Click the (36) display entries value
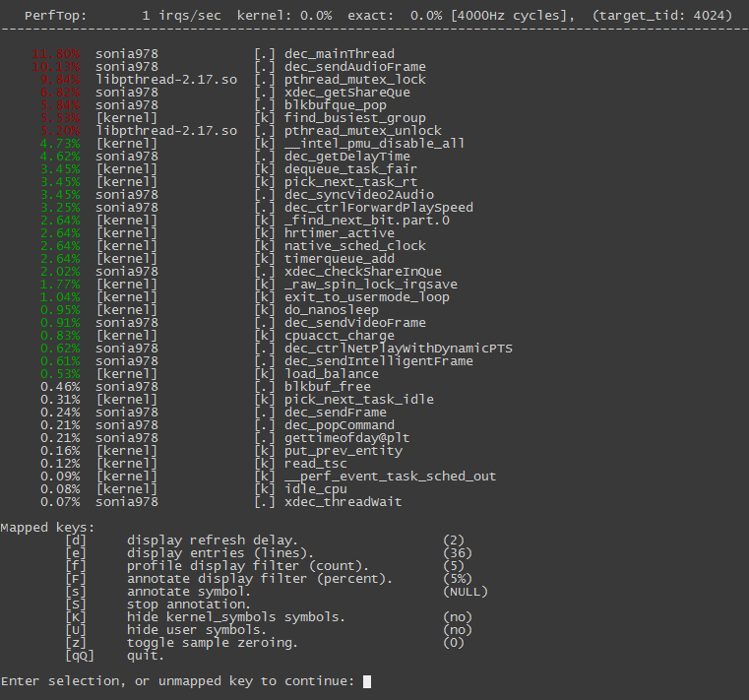Screen dimensions: 749x700 458,553
